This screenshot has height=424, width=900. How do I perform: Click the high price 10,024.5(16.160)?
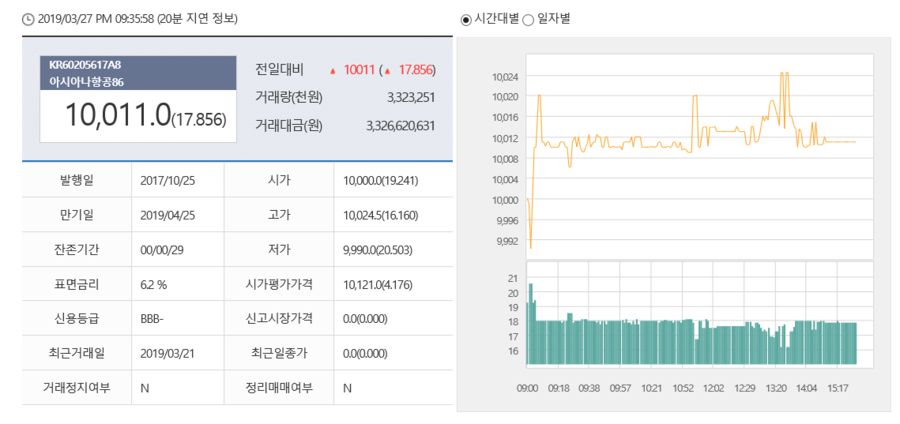[381, 215]
